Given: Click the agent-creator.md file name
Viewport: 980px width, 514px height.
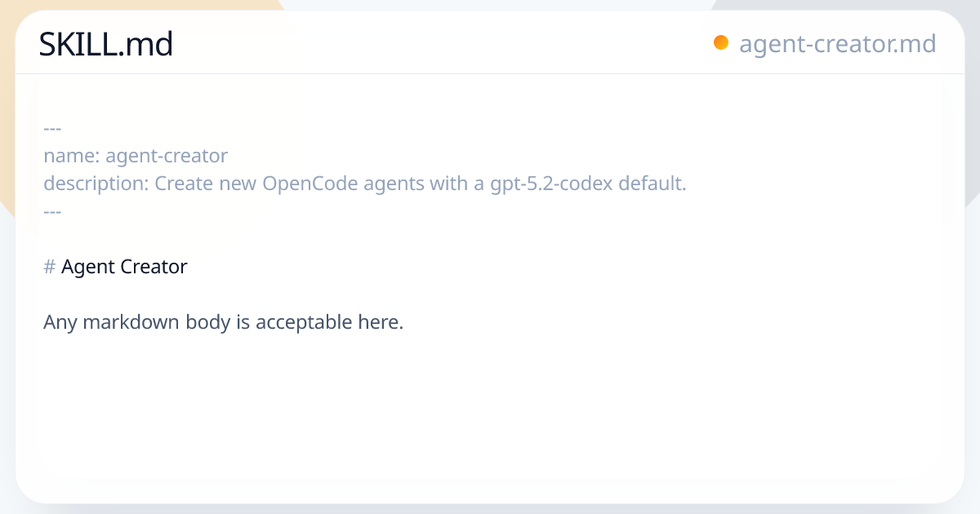Looking at the screenshot, I should [837, 43].
